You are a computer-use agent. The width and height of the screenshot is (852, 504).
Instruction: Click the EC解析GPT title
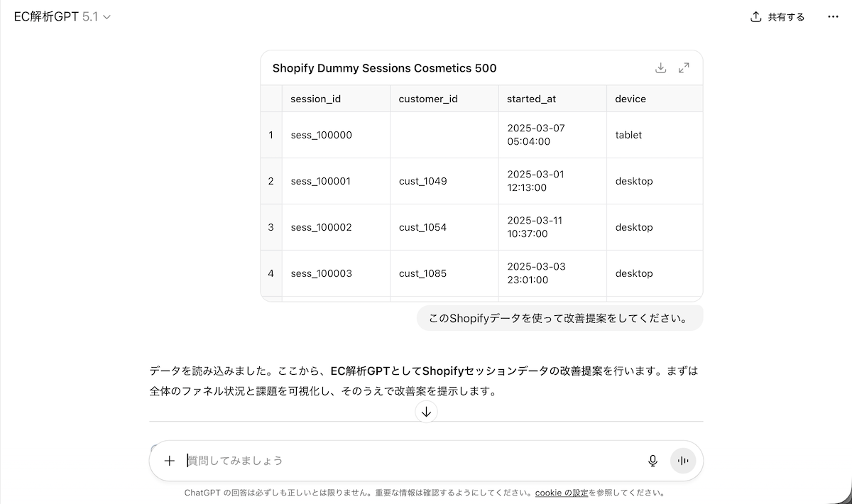click(x=46, y=16)
